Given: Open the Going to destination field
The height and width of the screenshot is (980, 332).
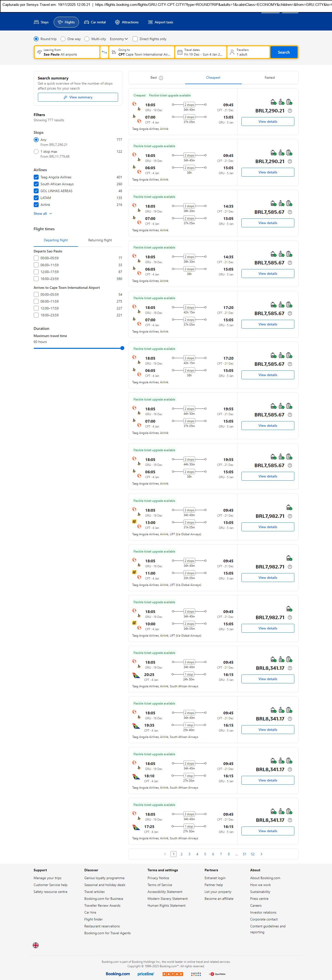Looking at the screenshot, I should 142,52.
